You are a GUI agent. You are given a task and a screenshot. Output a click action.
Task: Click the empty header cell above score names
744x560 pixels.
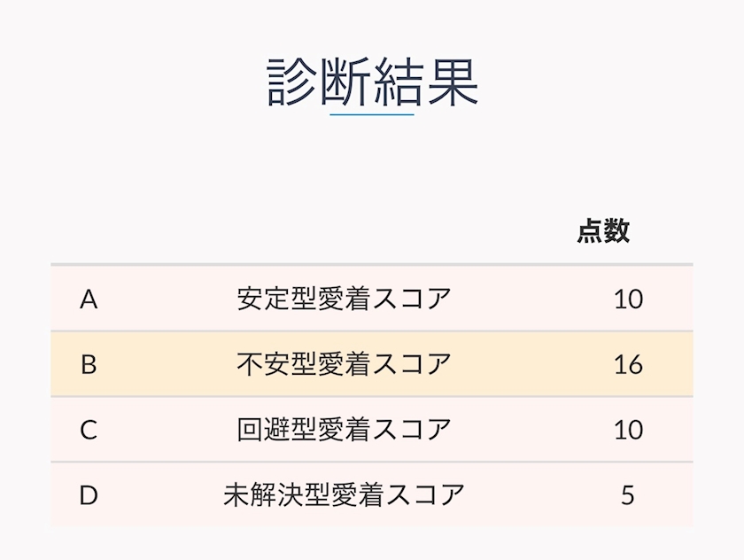[344, 231]
